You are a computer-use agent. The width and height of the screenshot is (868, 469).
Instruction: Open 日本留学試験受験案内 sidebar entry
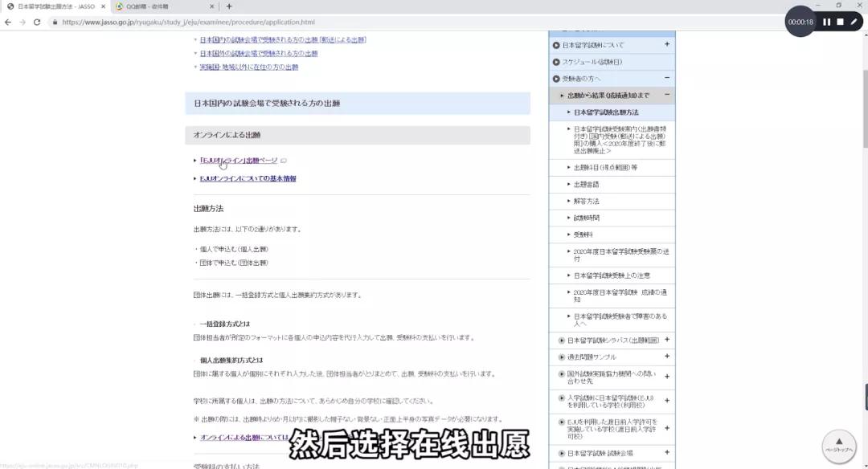click(x=620, y=140)
